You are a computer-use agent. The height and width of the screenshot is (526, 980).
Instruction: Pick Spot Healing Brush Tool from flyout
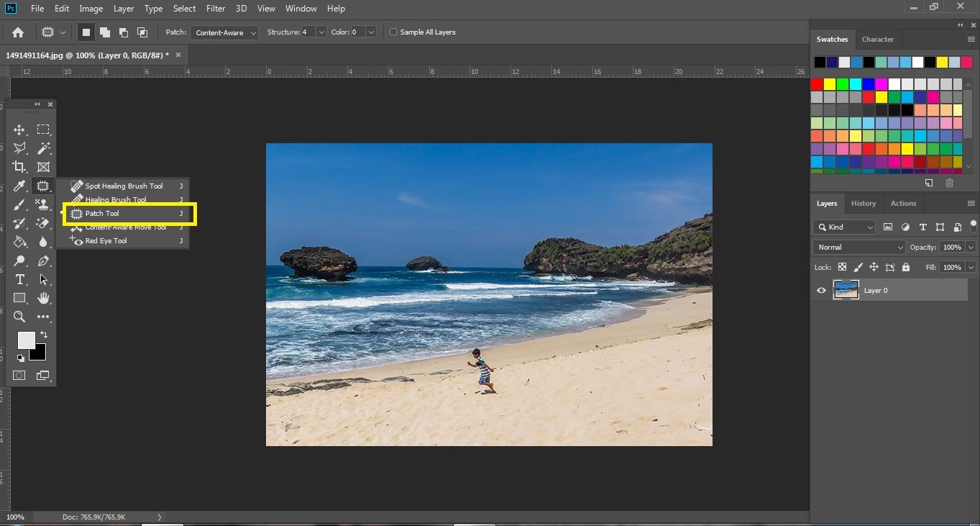[x=124, y=186]
